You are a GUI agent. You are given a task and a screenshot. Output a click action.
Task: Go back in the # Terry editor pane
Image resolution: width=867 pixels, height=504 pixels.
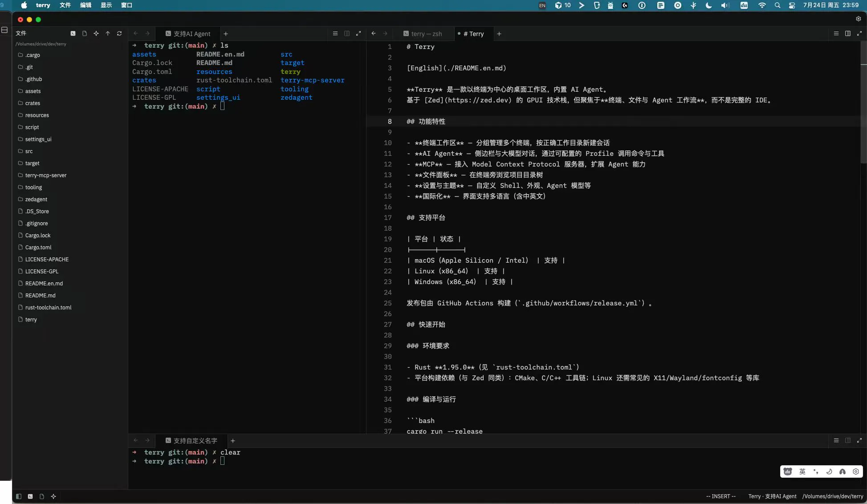[x=374, y=33]
